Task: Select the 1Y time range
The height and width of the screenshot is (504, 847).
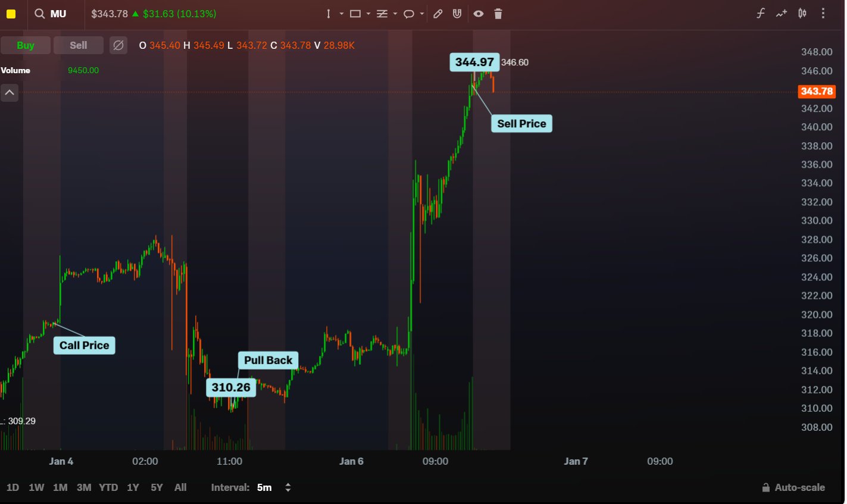Action: pyautogui.click(x=133, y=487)
